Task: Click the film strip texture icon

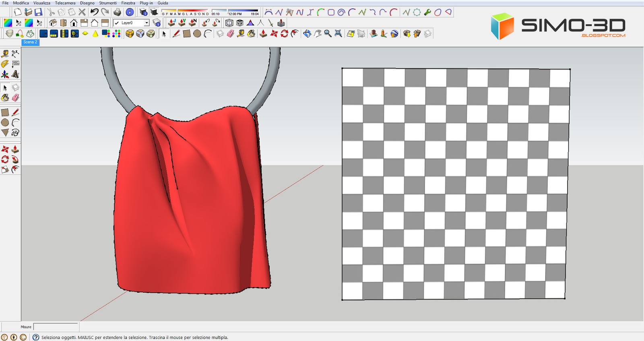Action: (64, 33)
